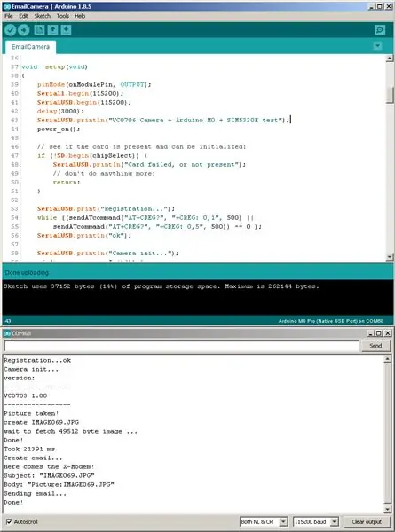The image size is (395, 532).
Task: Create a new sketch with the New icon
Action: pos(39,30)
